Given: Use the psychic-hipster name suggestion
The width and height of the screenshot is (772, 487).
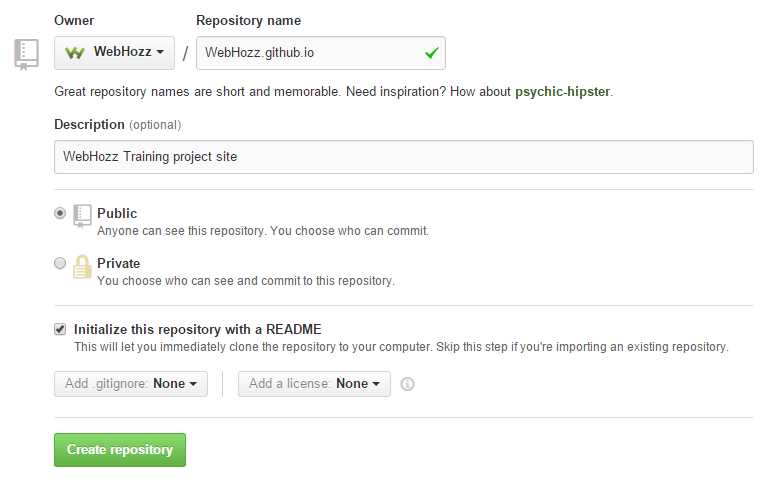Looking at the screenshot, I should point(562,92).
